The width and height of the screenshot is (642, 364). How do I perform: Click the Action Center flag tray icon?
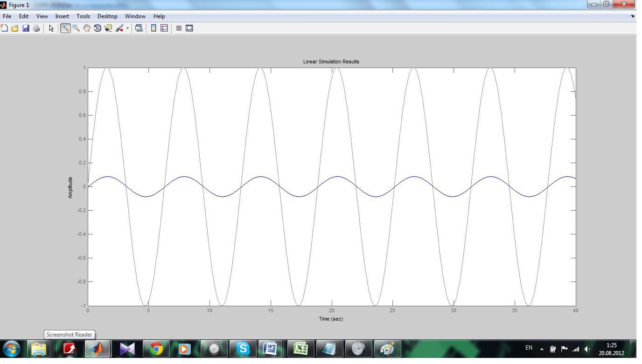coord(564,349)
